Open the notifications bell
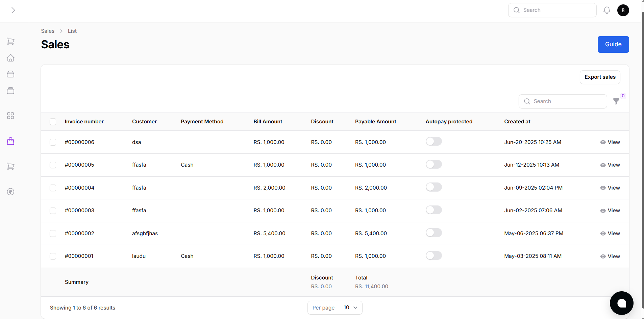The width and height of the screenshot is (644, 319). [x=607, y=10]
